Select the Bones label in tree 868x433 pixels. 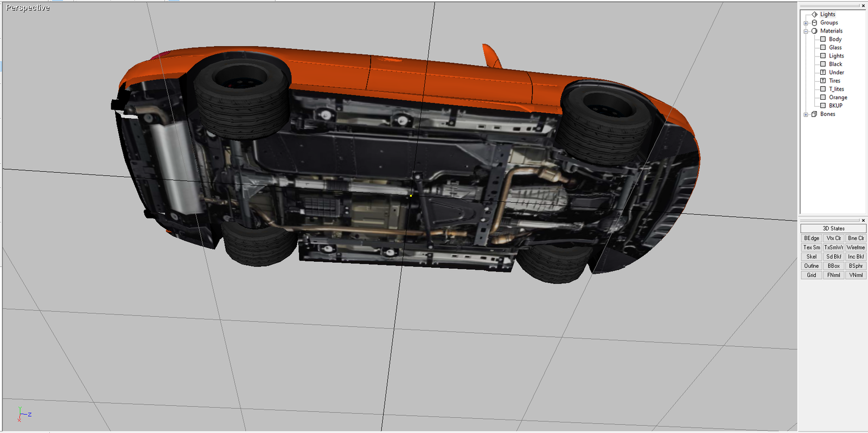tap(827, 114)
